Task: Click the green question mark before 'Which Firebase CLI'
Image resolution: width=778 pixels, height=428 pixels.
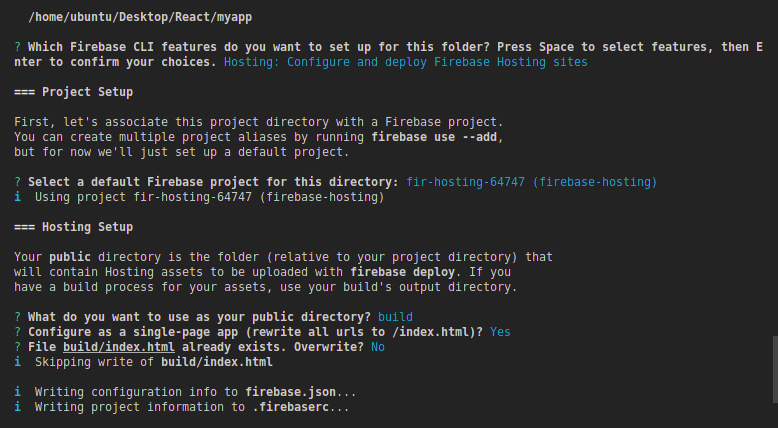Action: pyautogui.click(x=17, y=47)
